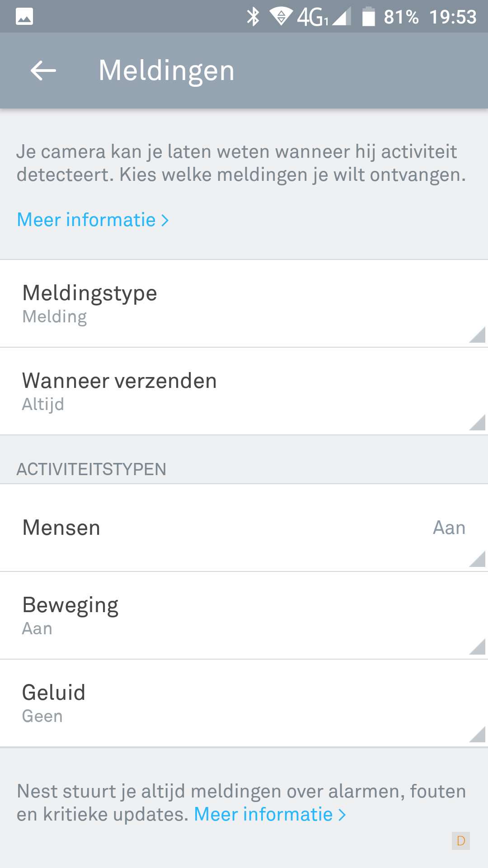Viewport: 488px width, 868px height.
Task: Tap the Meldingen screen title
Action: tap(166, 71)
